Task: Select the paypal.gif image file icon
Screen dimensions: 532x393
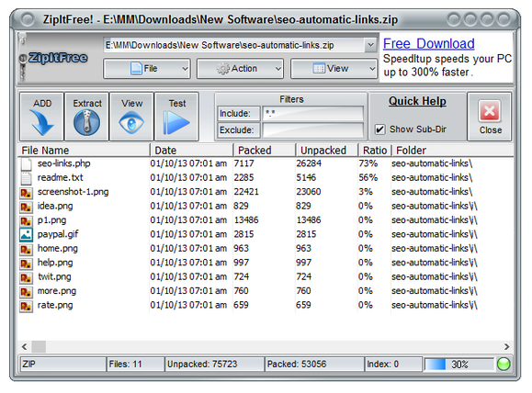Action: click(x=26, y=235)
